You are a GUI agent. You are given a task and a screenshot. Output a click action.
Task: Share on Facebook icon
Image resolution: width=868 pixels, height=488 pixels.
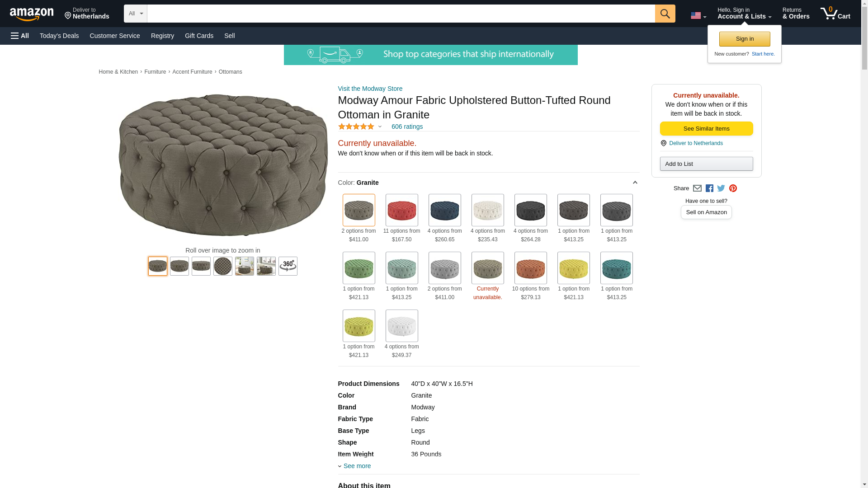(x=709, y=188)
